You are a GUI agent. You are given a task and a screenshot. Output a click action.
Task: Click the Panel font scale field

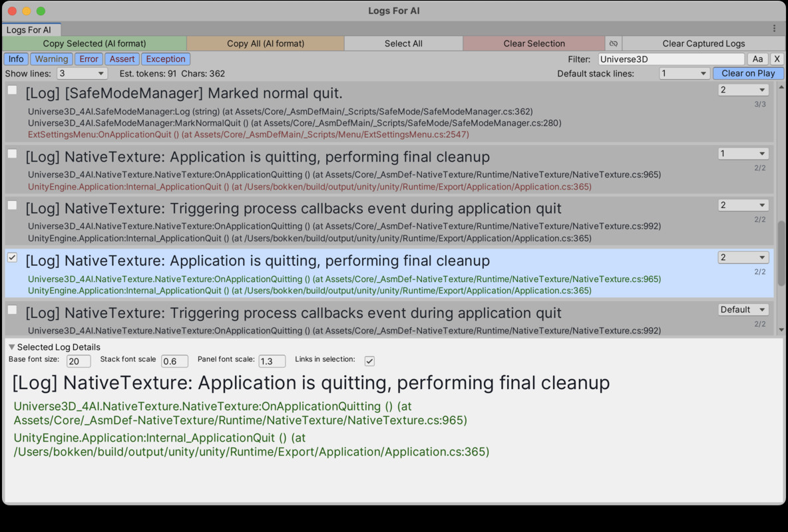[x=272, y=361]
